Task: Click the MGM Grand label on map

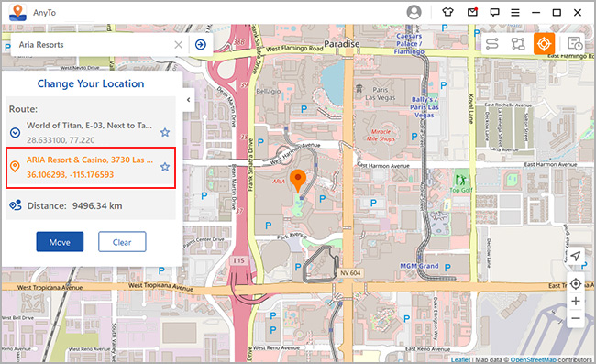Action: (x=419, y=266)
